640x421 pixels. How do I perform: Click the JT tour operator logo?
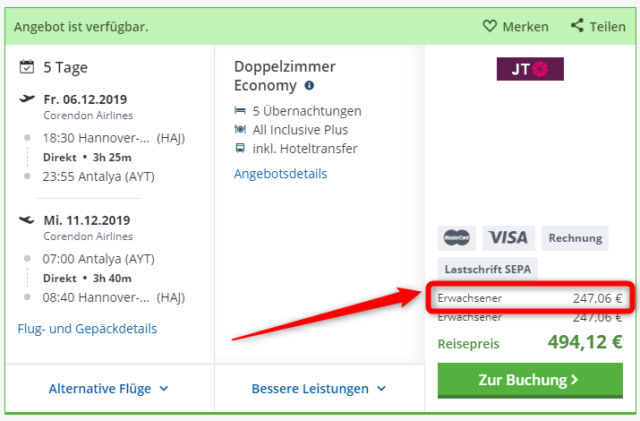coord(530,69)
